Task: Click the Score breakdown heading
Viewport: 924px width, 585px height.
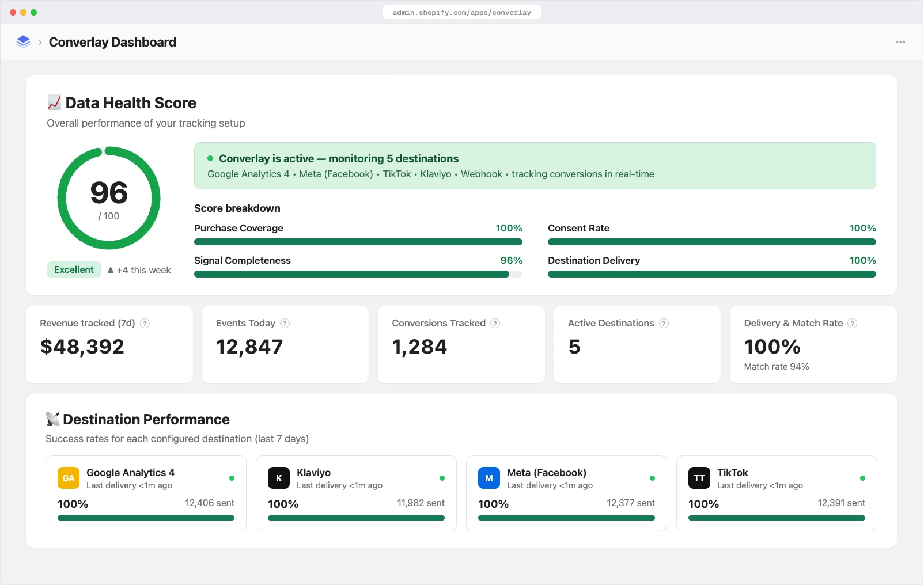Action: [237, 208]
